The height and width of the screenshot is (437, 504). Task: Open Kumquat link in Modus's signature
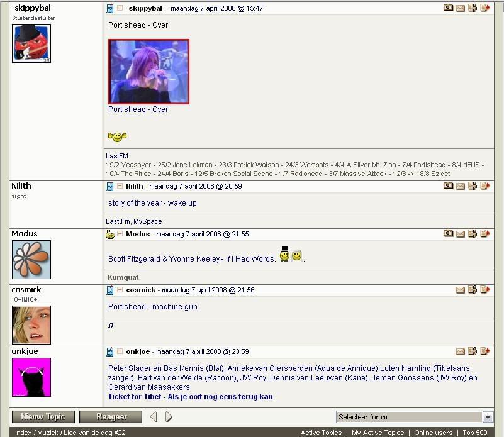tap(123, 277)
